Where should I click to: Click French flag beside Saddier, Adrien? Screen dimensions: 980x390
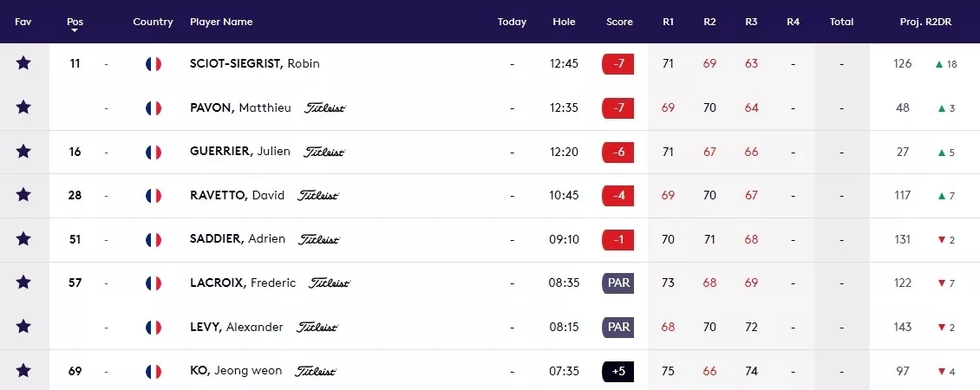pyautogui.click(x=154, y=239)
